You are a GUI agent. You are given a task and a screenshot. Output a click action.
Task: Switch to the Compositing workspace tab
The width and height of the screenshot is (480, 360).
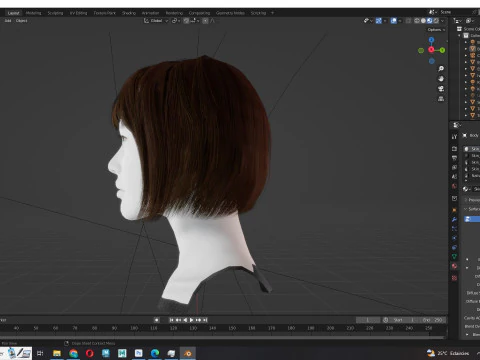pos(199,13)
